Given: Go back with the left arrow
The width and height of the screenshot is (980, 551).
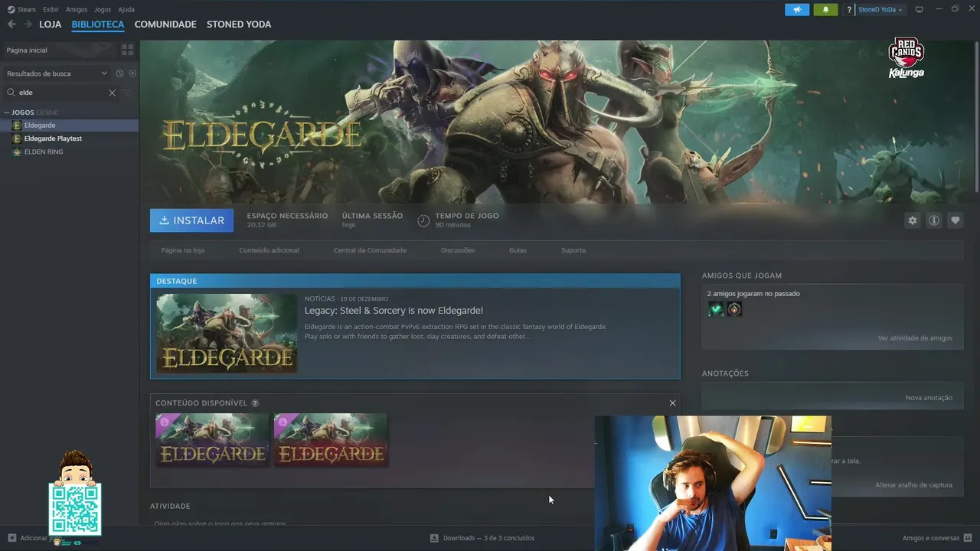Looking at the screenshot, I should point(11,24).
